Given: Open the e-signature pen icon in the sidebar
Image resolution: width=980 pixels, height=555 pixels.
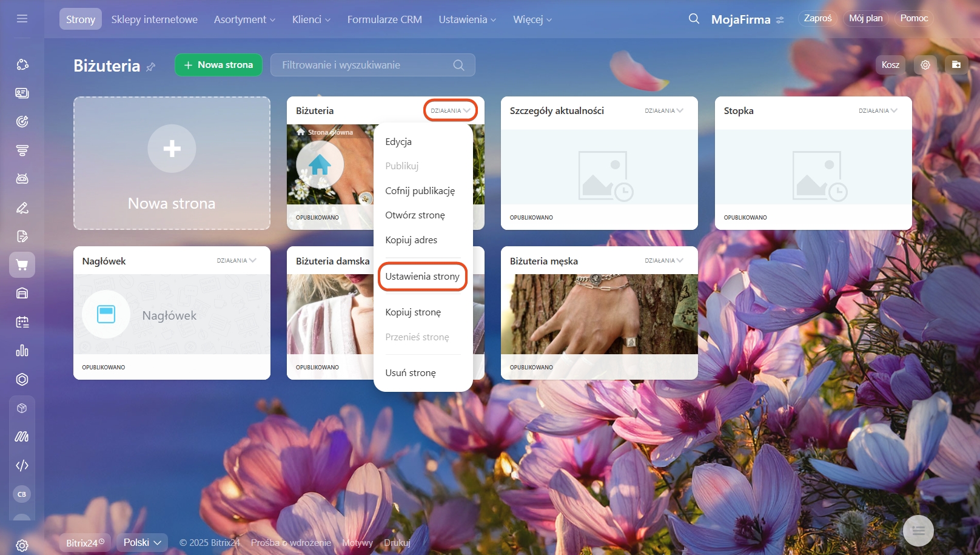Looking at the screenshot, I should (22, 207).
